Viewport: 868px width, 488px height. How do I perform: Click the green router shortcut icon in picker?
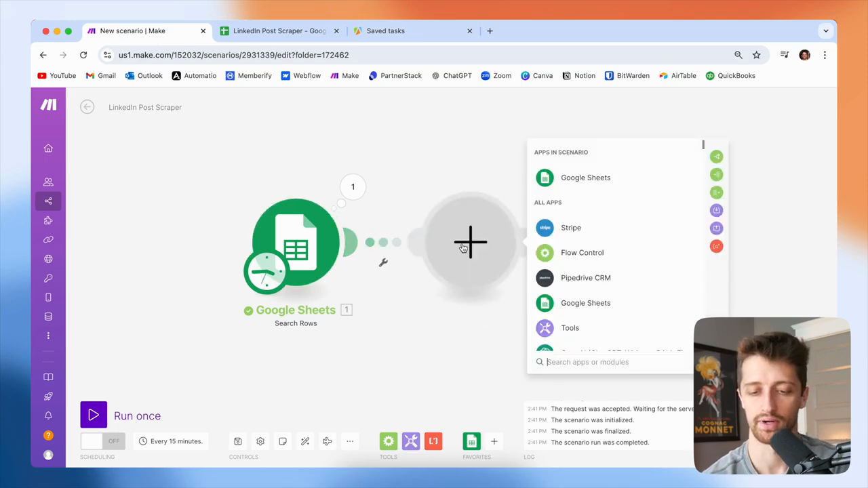pyautogui.click(x=717, y=157)
